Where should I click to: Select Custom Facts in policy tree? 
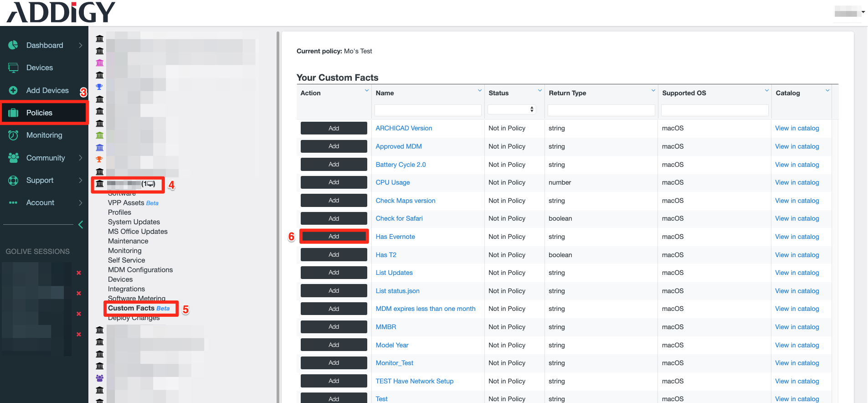click(131, 308)
